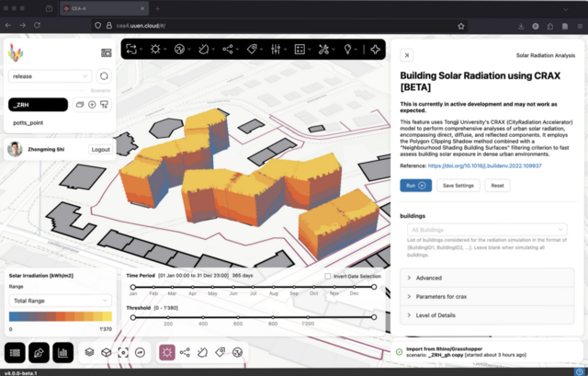This screenshot has width=588, height=376.
Task: Click the Time Period slider start handle at Jan
Action: click(x=132, y=287)
